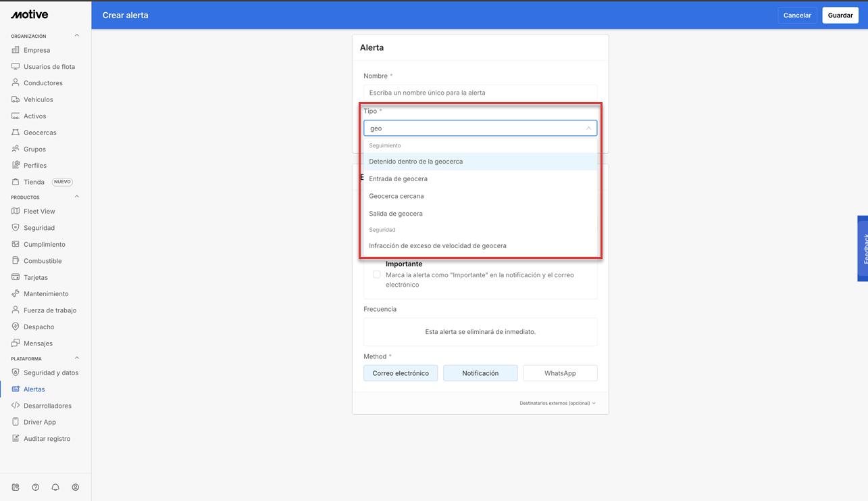Deselect the Correo electrónico method
The height and width of the screenshot is (501, 868).
(401, 373)
